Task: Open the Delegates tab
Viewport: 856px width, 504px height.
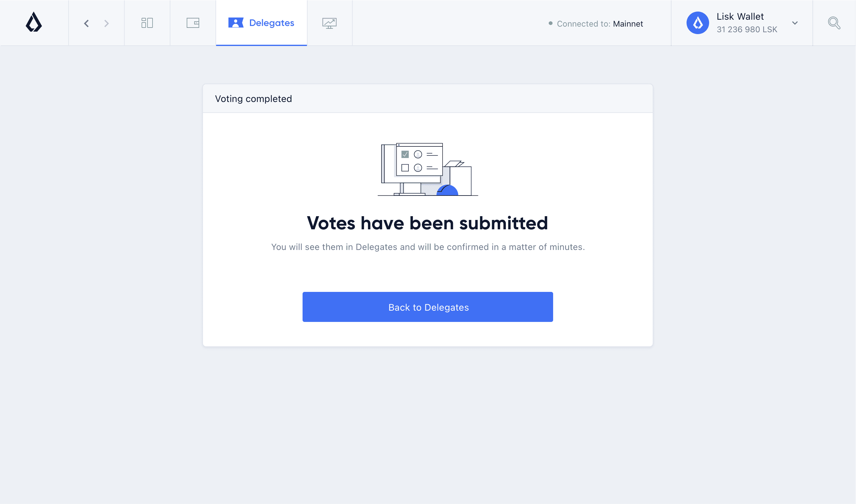Action: tap(261, 23)
